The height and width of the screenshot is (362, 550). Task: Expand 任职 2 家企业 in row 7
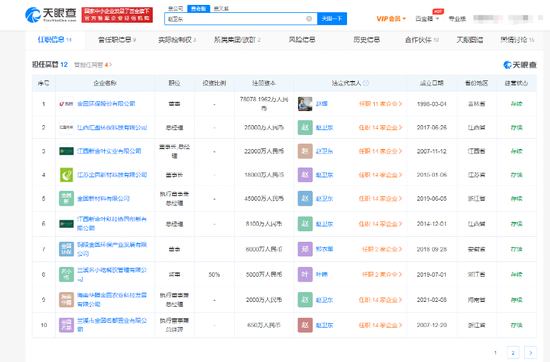point(382,249)
